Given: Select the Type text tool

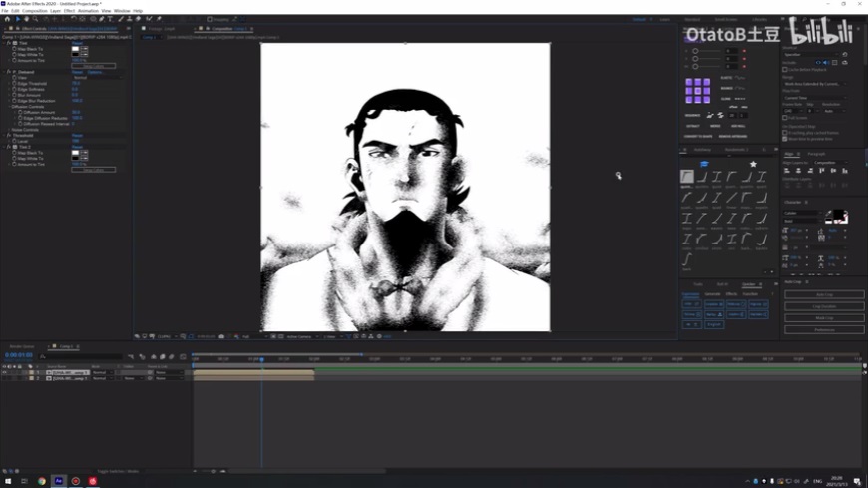Looking at the screenshot, I should 110,19.
